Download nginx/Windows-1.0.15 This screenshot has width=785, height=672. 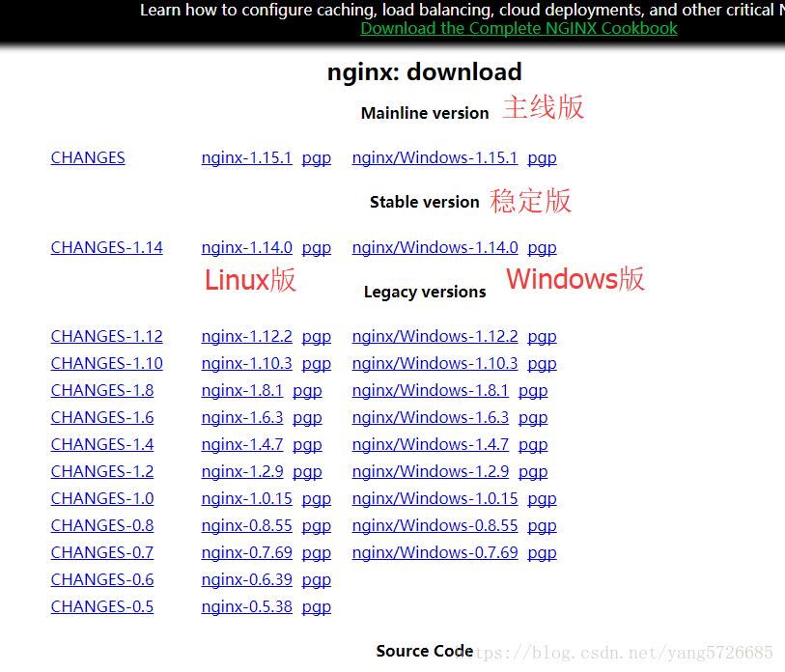click(x=435, y=499)
